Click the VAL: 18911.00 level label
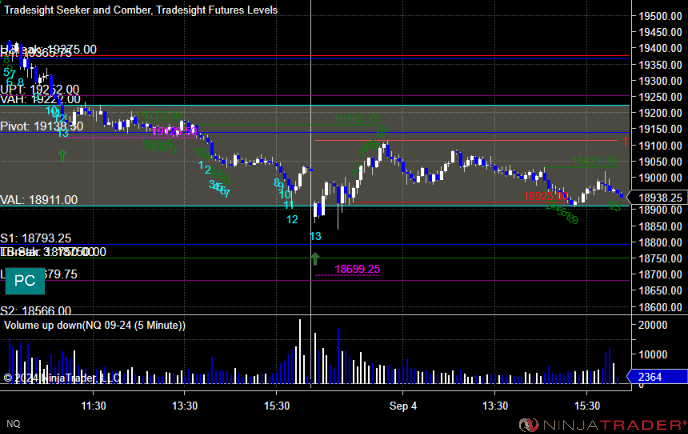688x434 pixels. coord(39,200)
